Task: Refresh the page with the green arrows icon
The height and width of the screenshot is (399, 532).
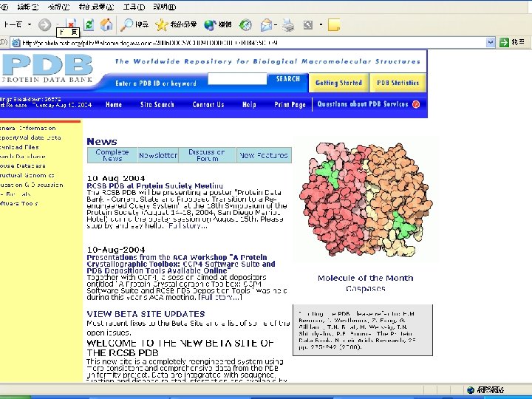Action: point(89,24)
